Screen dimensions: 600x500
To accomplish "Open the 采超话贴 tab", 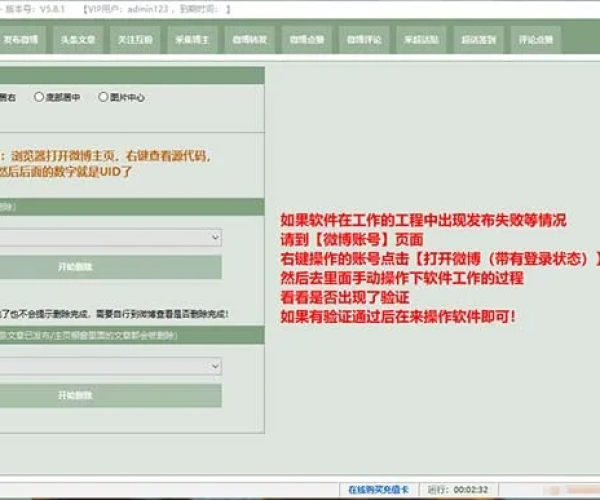I will pyautogui.click(x=421, y=39).
